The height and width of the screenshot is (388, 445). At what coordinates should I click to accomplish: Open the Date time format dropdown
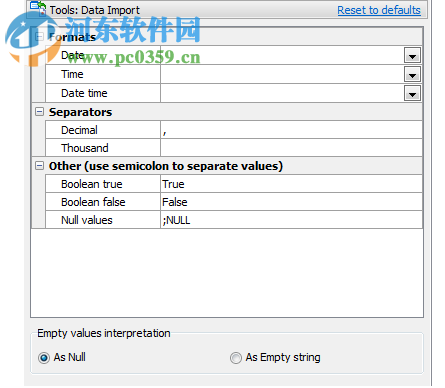412,93
